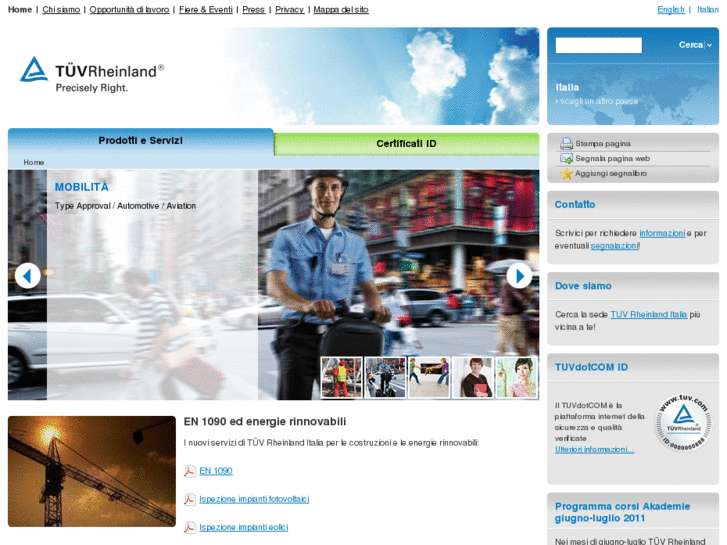Click Type Approval / Automotive / Aviation text

click(125, 206)
